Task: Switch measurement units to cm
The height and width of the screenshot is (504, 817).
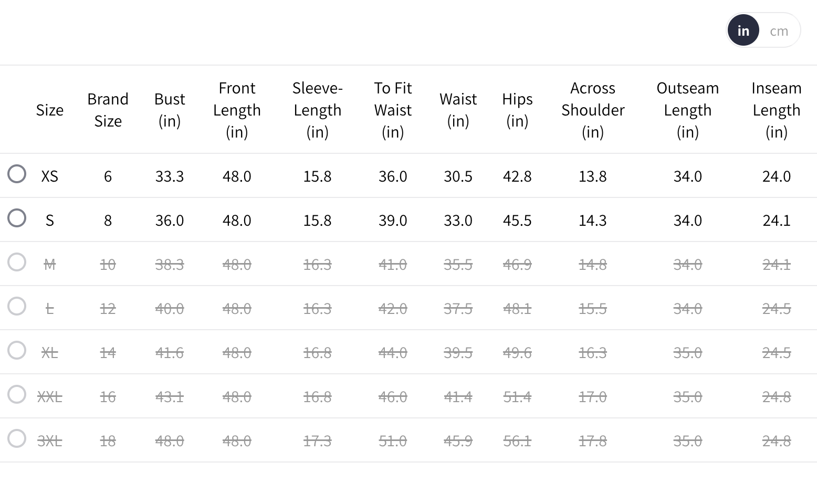Action: click(779, 31)
